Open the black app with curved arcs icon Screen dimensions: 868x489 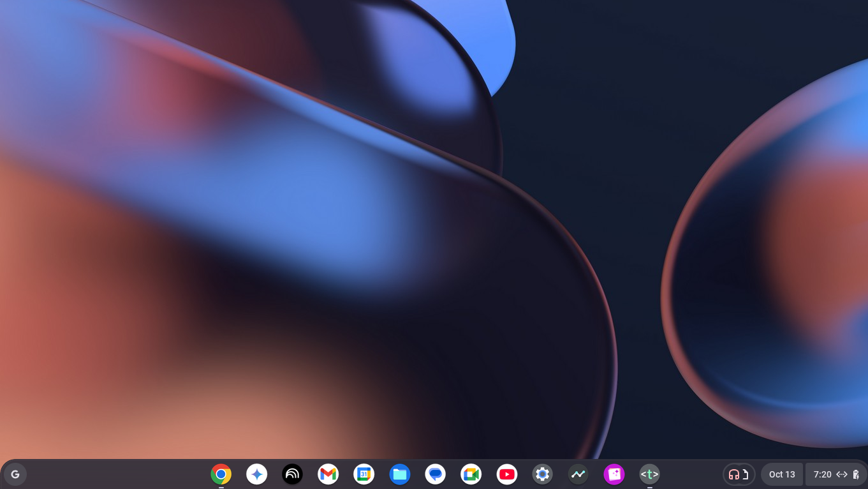pyautogui.click(x=293, y=474)
